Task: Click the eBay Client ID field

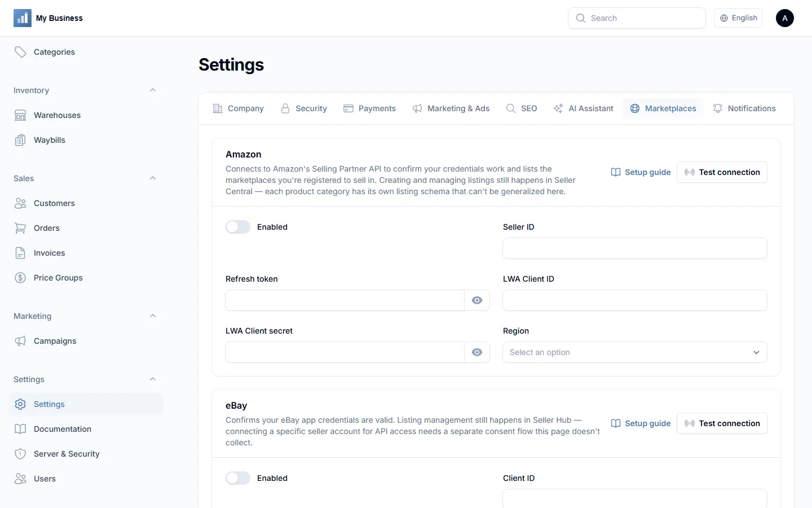Action: (635, 498)
